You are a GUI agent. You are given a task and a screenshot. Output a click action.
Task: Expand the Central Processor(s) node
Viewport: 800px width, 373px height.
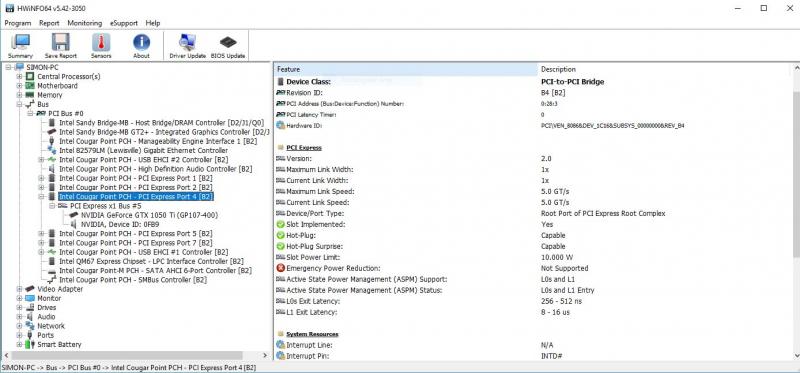coord(19,77)
